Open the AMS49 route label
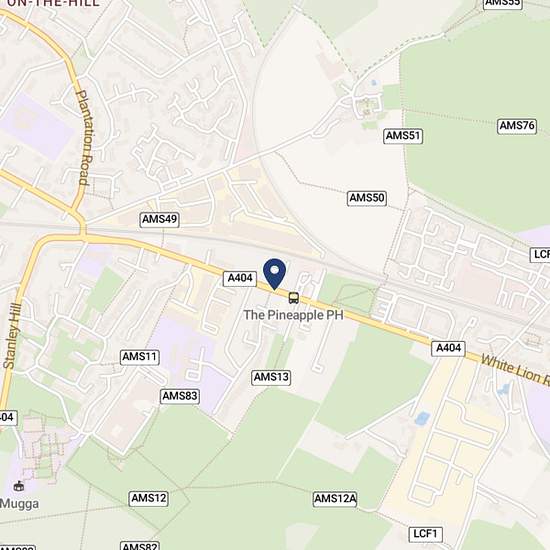The image size is (550, 550). (x=160, y=220)
